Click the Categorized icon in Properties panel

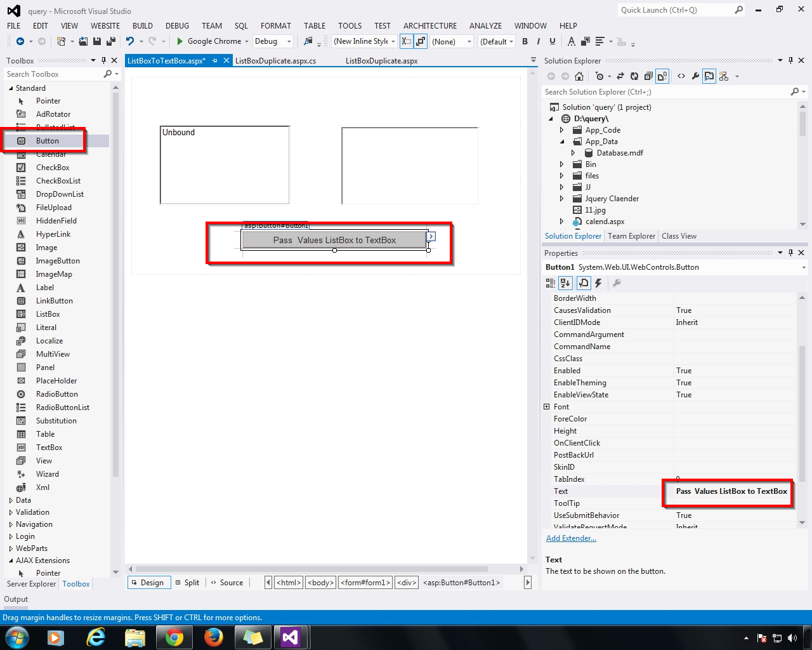tap(549, 283)
